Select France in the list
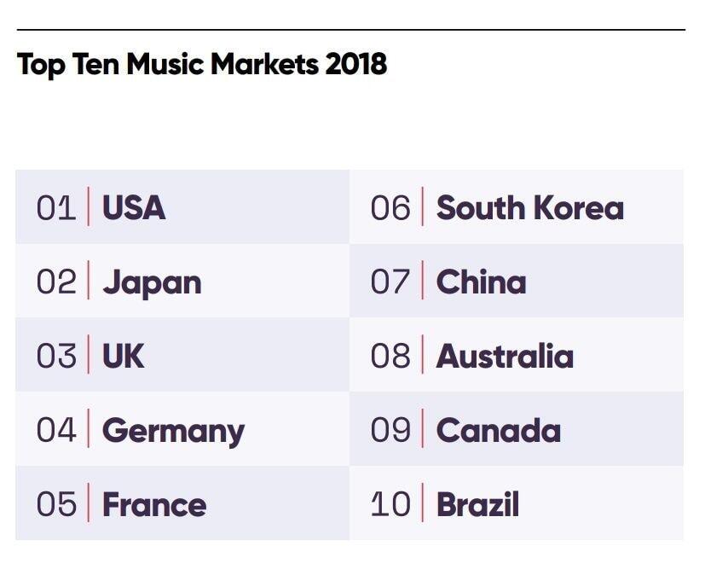The image size is (728, 575). coord(154,504)
